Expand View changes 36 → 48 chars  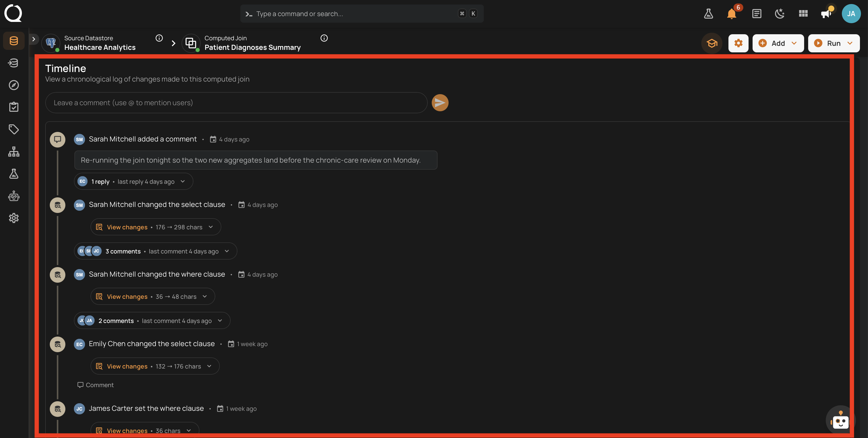click(153, 297)
